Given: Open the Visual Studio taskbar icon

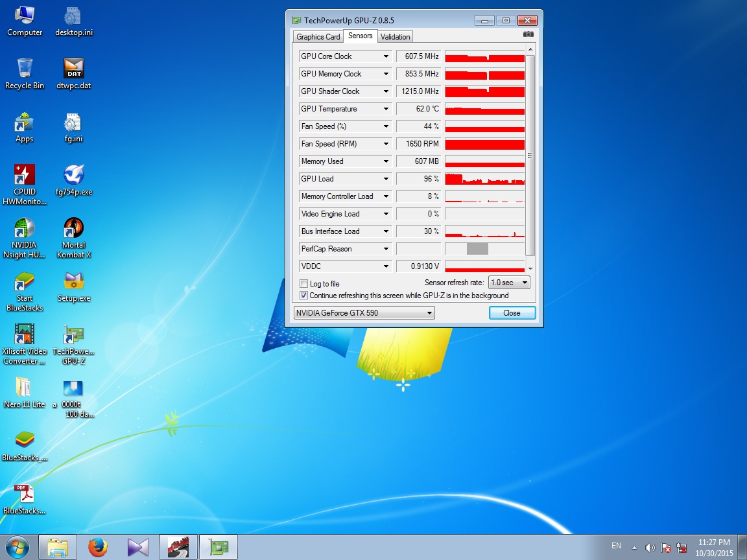Looking at the screenshot, I should 138,546.
